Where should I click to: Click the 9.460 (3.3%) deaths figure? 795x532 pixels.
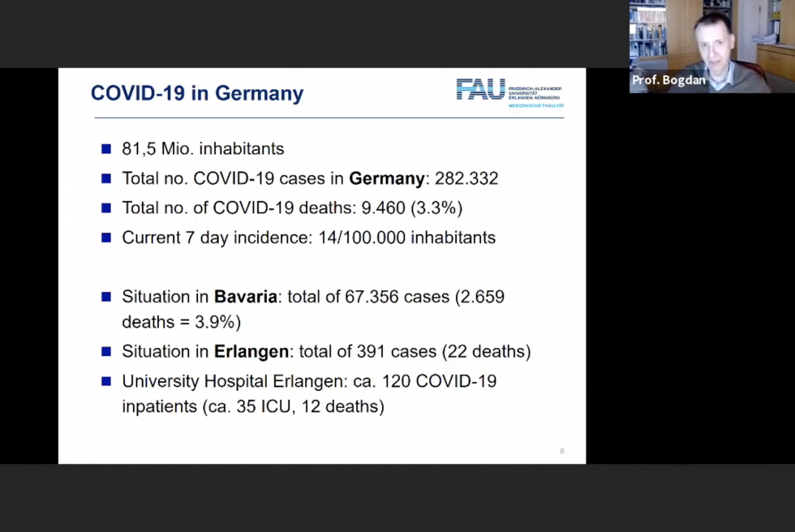pos(410,208)
